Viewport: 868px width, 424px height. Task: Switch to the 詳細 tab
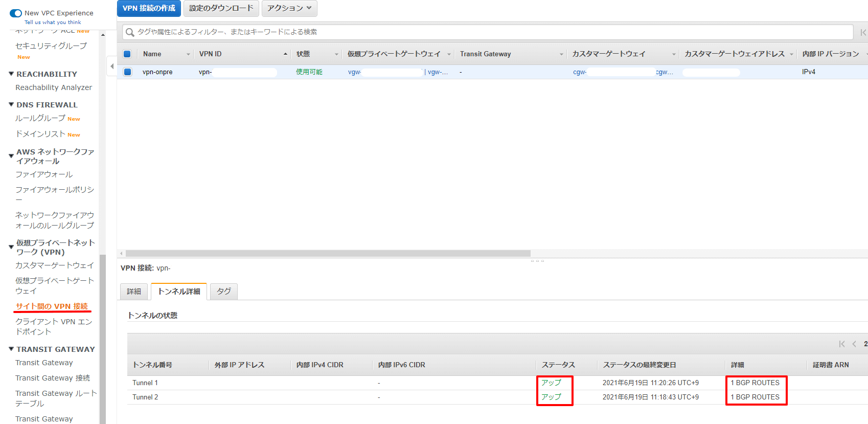coord(134,292)
